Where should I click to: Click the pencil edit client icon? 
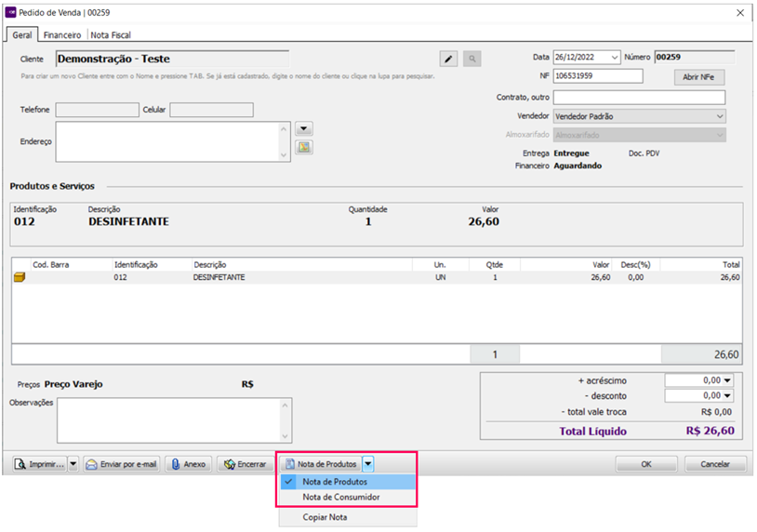[x=448, y=60]
